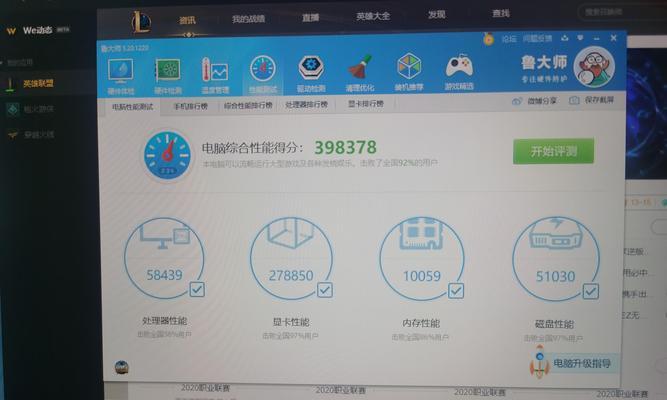The width and height of the screenshot is (667, 400).
Task: Open the 论坛 forum link
Action: tap(508, 39)
